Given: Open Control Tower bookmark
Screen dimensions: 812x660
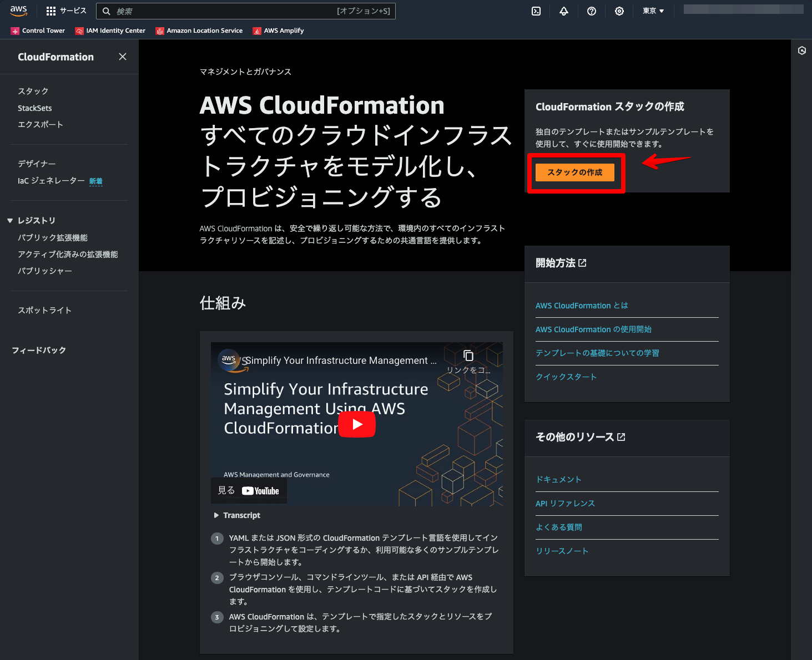Looking at the screenshot, I should (x=38, y=31).
